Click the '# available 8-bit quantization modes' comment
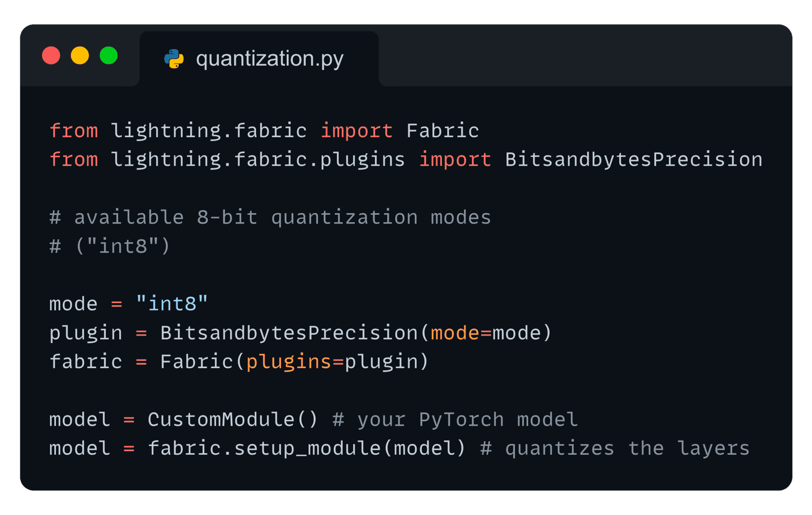The width and height of the screenshot is (812, 515). coord(270,218)
